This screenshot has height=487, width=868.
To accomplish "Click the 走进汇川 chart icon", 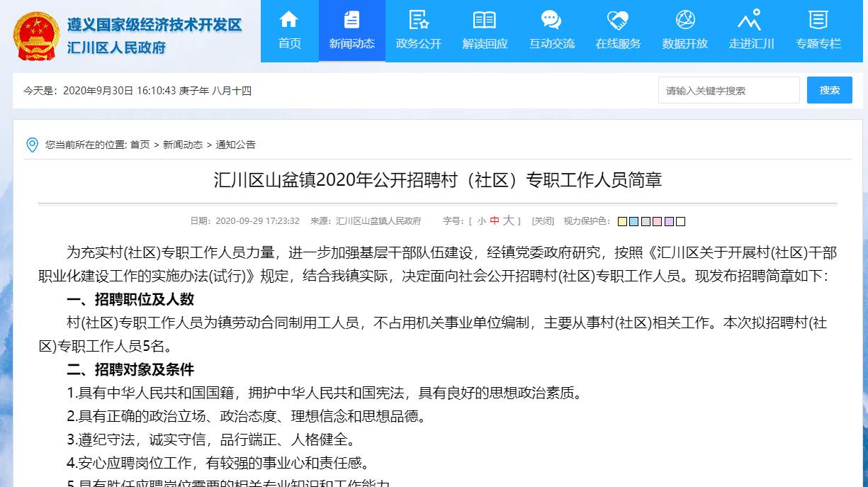I will [751, 21].
